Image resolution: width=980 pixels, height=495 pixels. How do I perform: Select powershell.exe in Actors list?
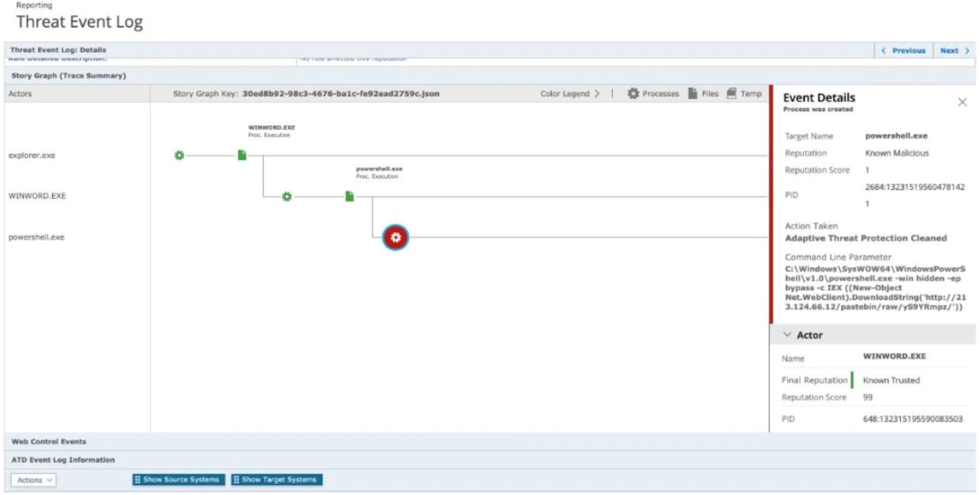36,238
